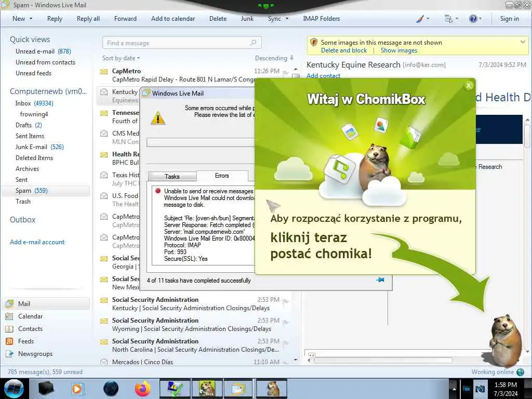Open the Sort by date dropdown

[x=121, y=58]
